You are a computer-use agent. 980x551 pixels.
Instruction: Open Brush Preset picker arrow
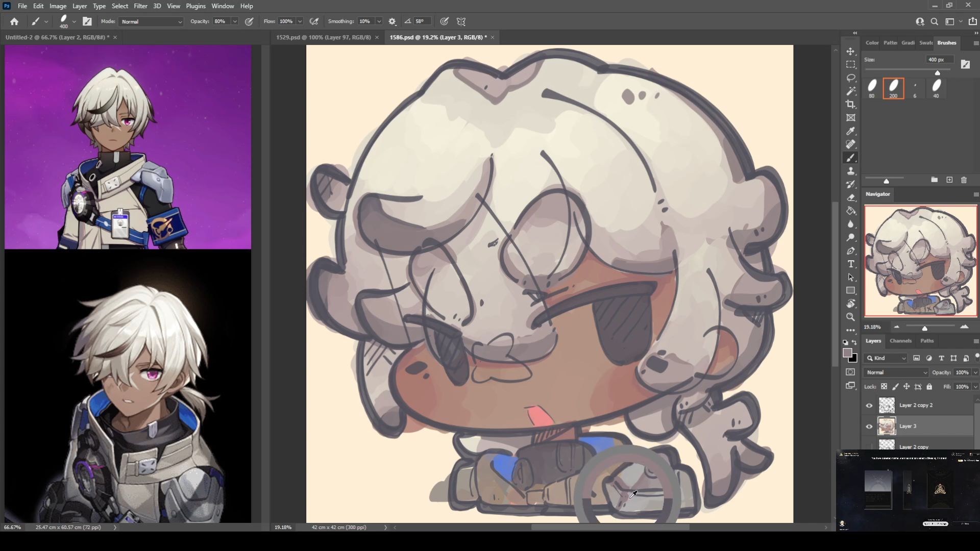pyautogui.click(x=74, y=21)
